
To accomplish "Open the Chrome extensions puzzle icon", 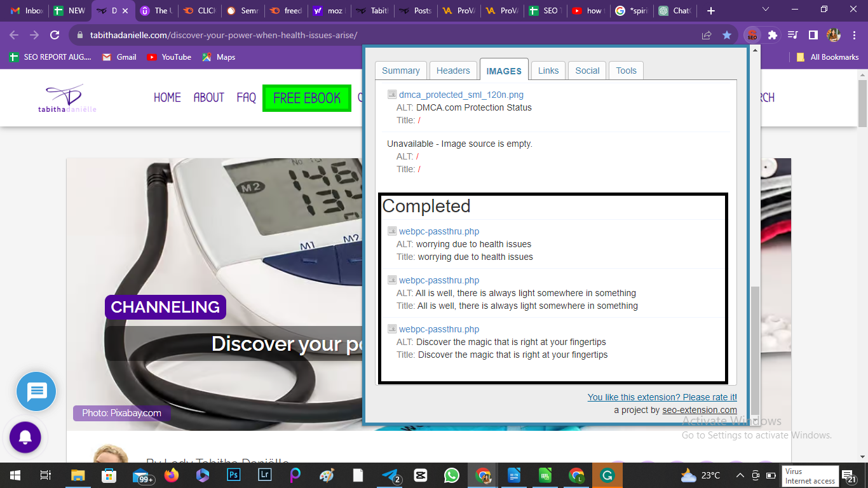I will 773,36.
